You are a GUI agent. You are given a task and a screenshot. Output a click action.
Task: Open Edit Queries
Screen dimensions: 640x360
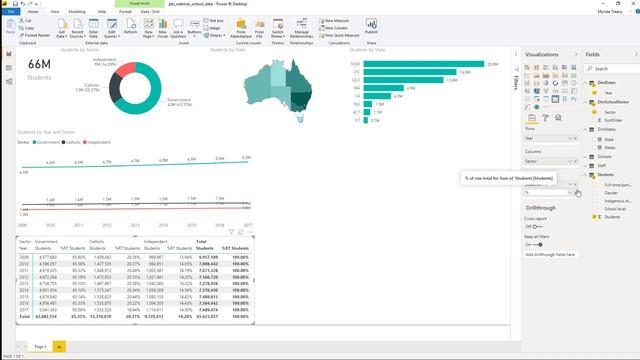click(111, 28)
